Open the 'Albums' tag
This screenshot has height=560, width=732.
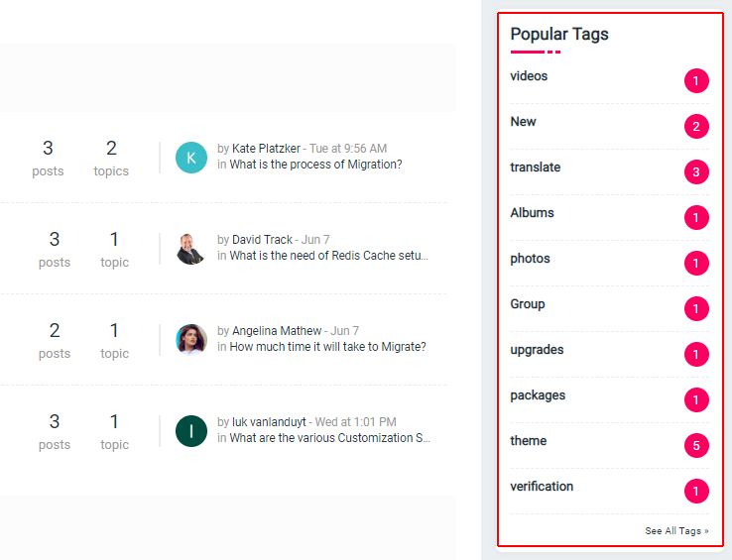532,213
